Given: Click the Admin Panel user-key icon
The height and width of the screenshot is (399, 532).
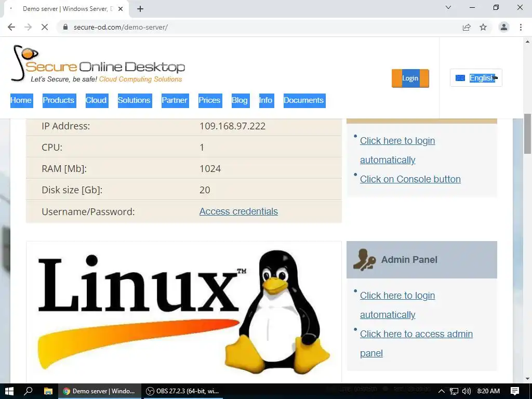Looking at the screenshot, I should pyautogui.click(x=364, y=260).
